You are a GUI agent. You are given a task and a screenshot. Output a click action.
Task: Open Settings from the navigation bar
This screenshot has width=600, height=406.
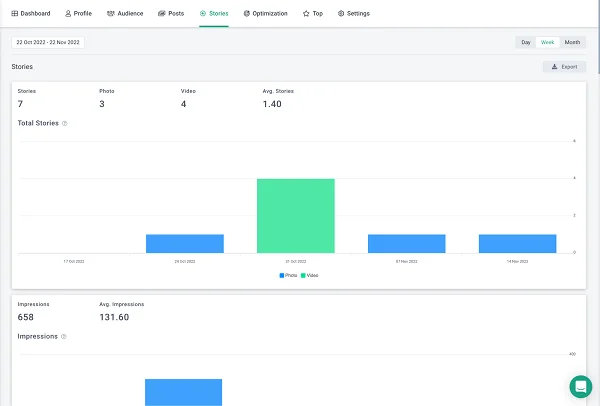[353, 14]
